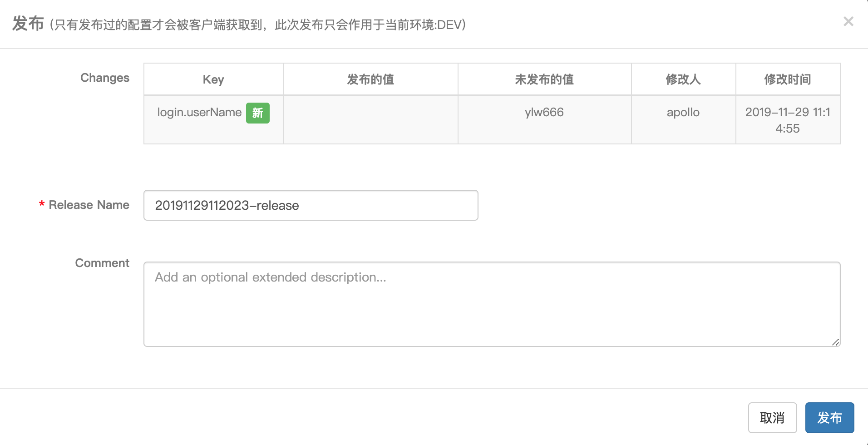The width and height of the screenshot is (868, 445).
Task: Select the login.userName key cell
Action: pos(213,120)
